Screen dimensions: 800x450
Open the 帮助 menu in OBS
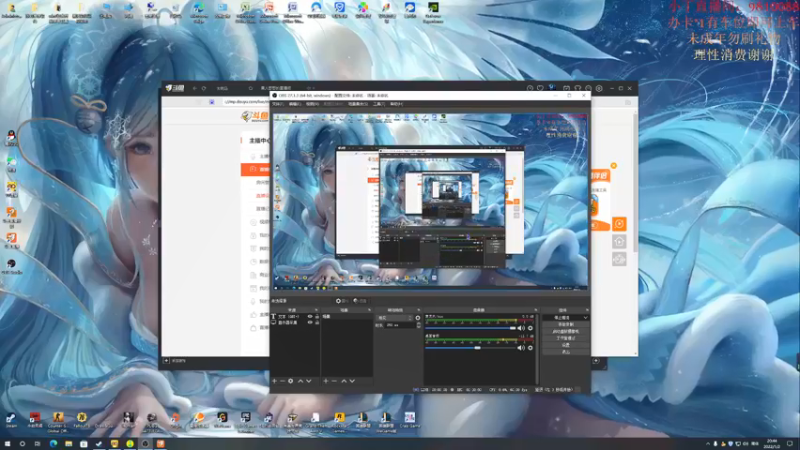[x=396, y=104]
